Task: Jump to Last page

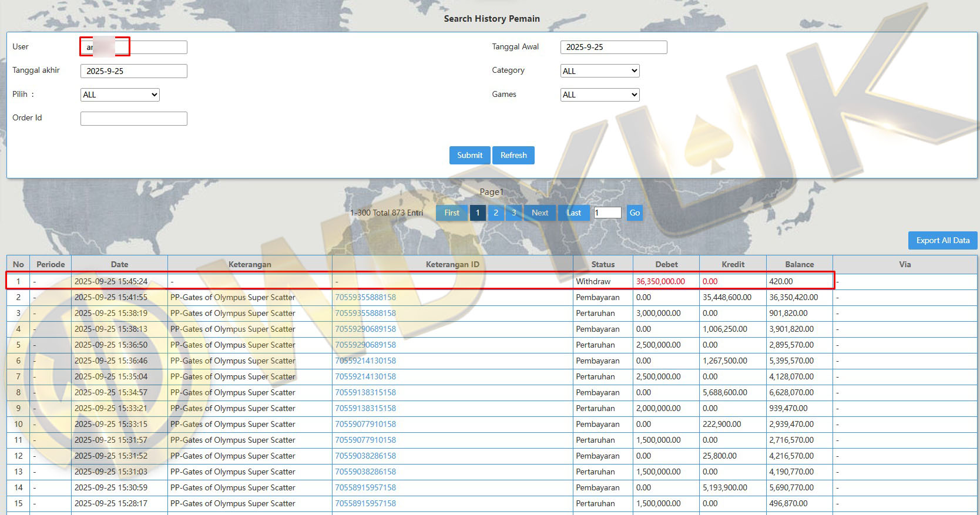Action: pos(573,213)
